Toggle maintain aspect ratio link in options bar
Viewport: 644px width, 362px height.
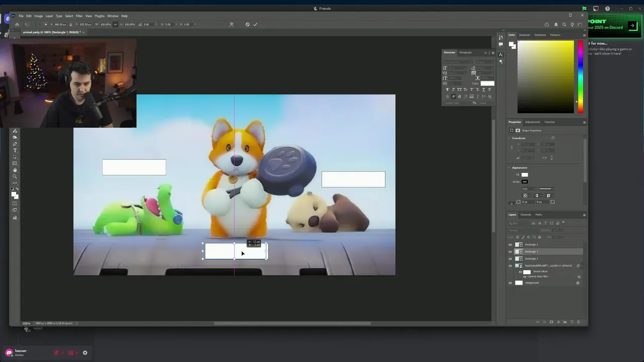click(115, 24)
